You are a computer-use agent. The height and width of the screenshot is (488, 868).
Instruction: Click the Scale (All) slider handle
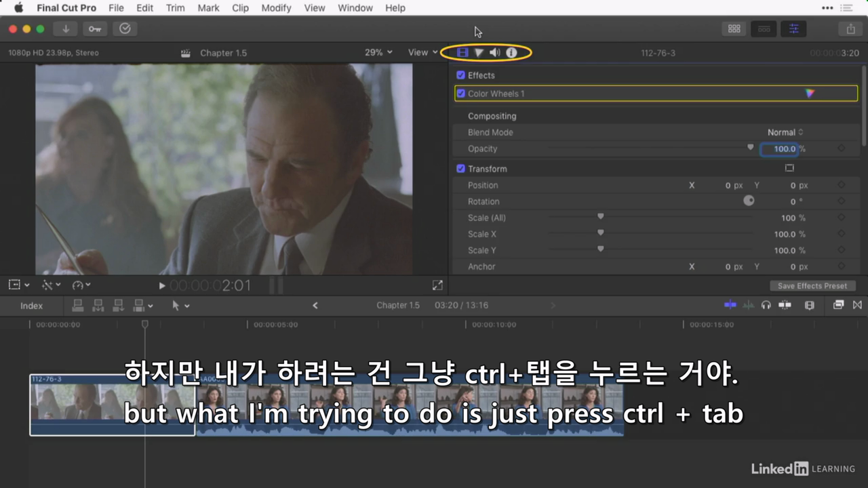pyautogui.click(x=600, y=216)
